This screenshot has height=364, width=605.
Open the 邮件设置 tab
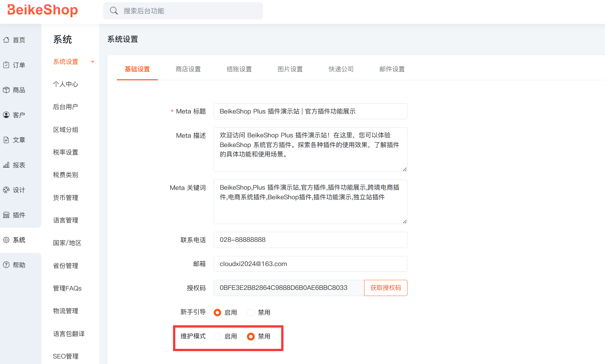coord(392,69)
